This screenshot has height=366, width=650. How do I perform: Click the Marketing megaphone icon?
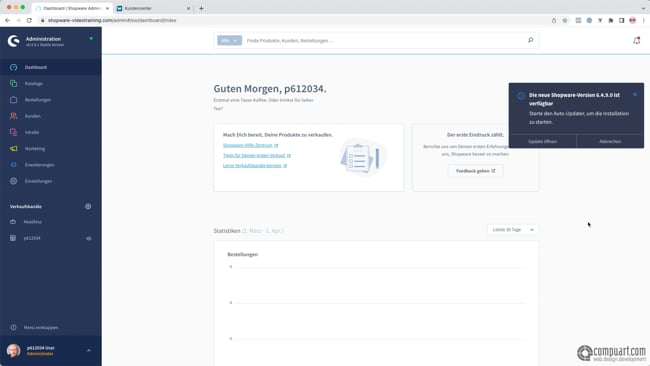tap(14, 148)
